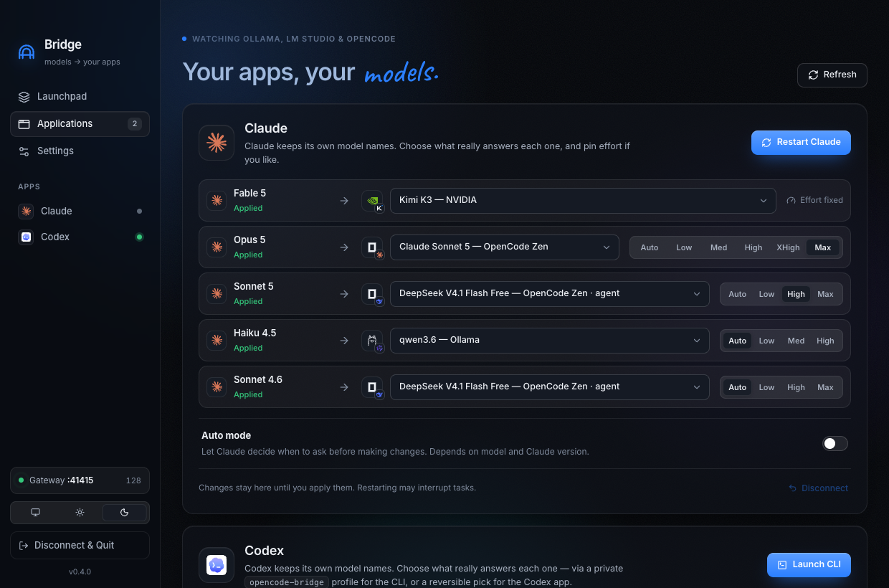Click the Bridge arch logo icon
The image size is (889, 588).
point(27,52)
